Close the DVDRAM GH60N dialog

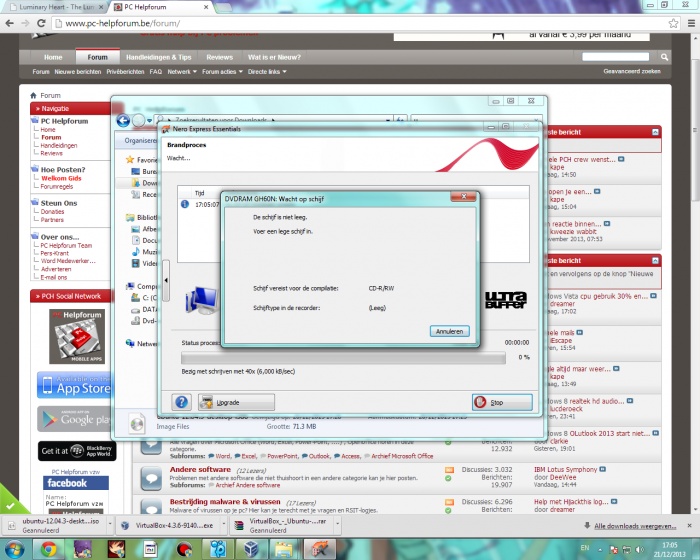(464, 196)
